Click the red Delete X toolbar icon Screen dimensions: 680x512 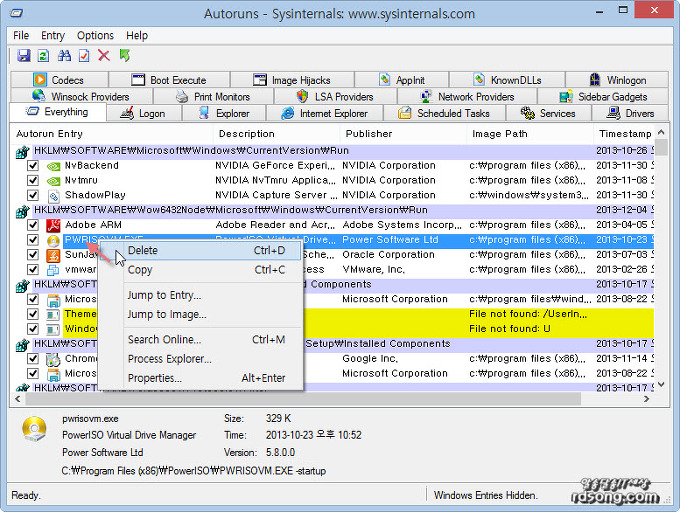[104, 56]
